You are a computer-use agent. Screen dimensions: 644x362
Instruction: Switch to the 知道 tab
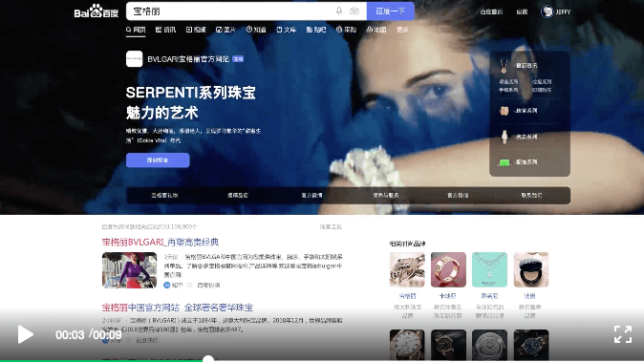coord(256,30)
